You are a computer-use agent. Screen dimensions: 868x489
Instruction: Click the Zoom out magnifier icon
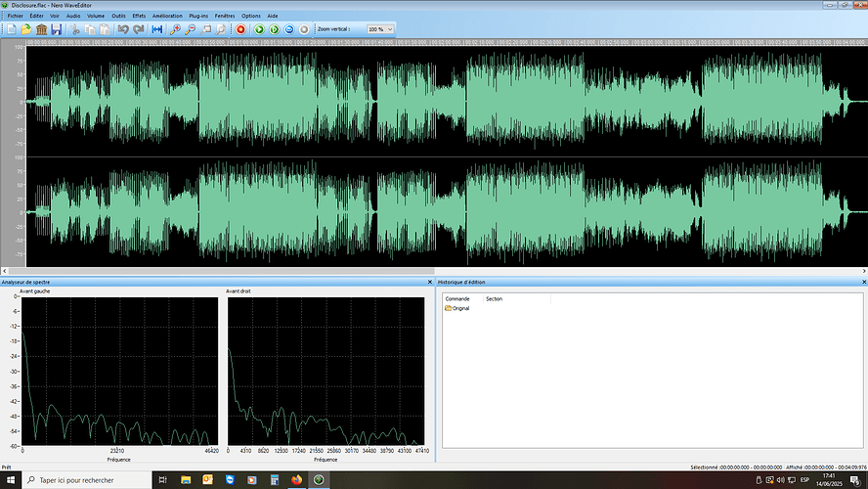[x=190, y=29]
